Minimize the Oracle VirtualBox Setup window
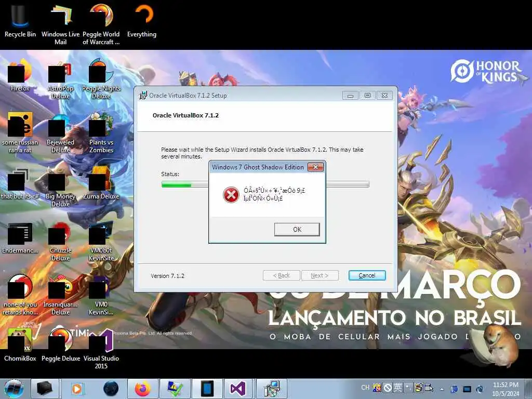Screen dimensions: 532x399 tap(350, 96)
